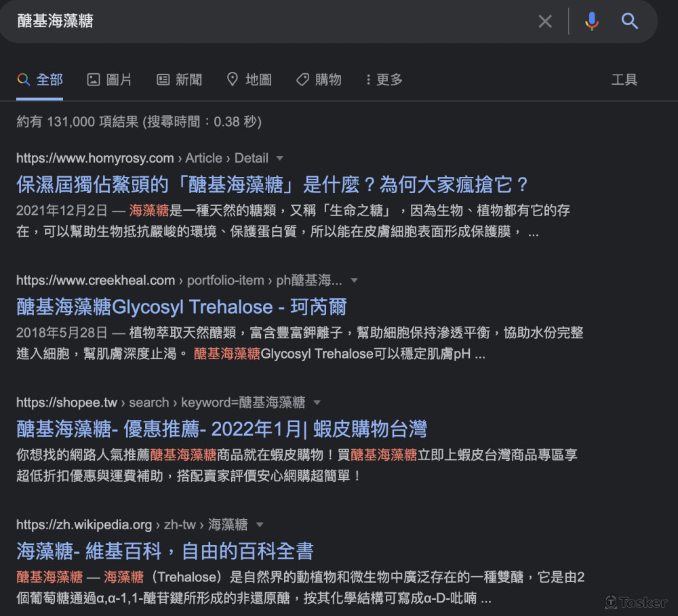This screenshot has width=678, height=616.
Task: Switch to the 圖片 tab
Action: (109, 79)
